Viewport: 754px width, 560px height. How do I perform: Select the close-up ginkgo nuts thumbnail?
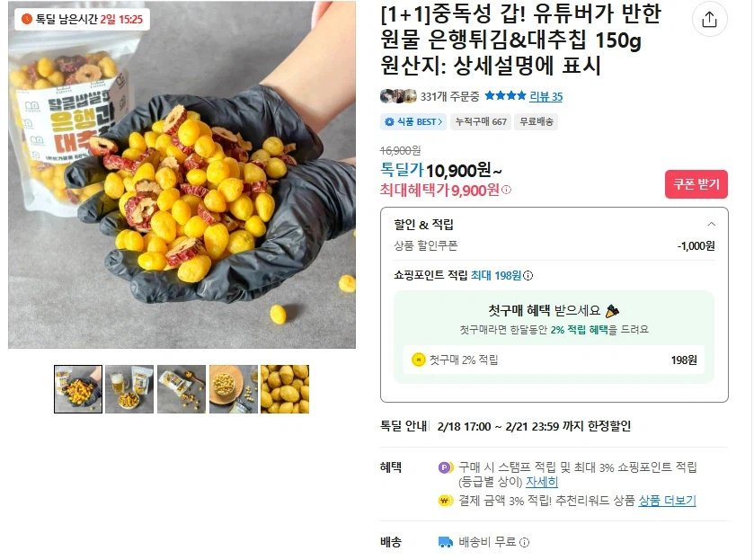[285, 388]
